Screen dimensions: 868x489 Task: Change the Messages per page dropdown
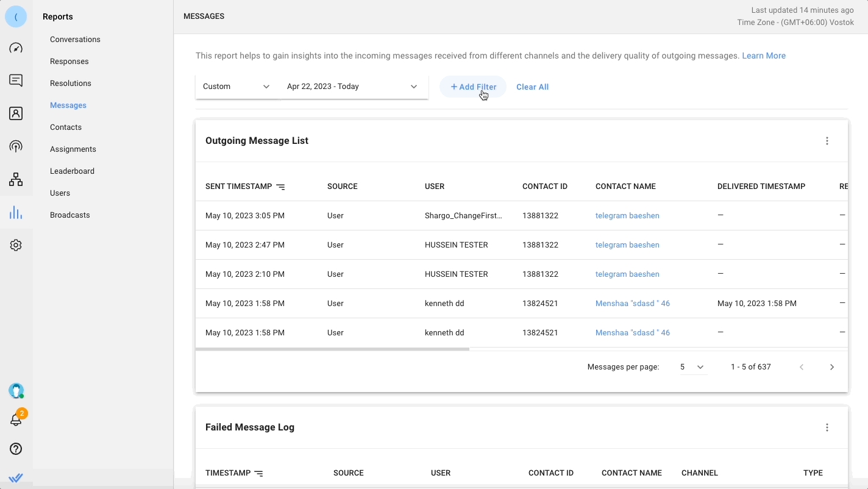tap(692, 367)
